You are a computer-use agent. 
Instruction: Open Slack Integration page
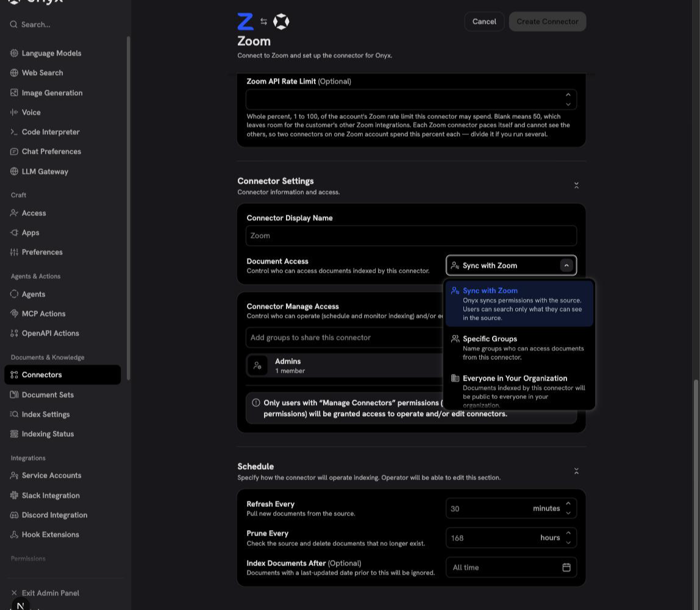pos(62,496)
